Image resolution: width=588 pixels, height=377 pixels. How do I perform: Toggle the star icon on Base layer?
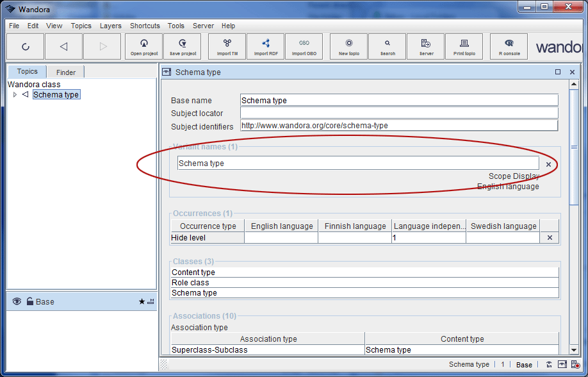[142, 301]
